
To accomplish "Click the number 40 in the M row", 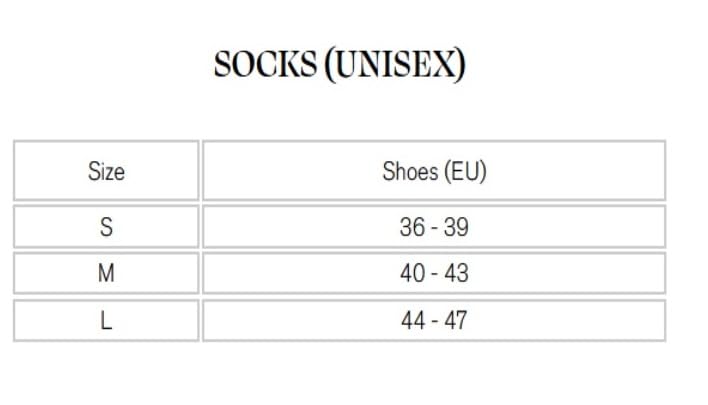I will pos(412,273).
